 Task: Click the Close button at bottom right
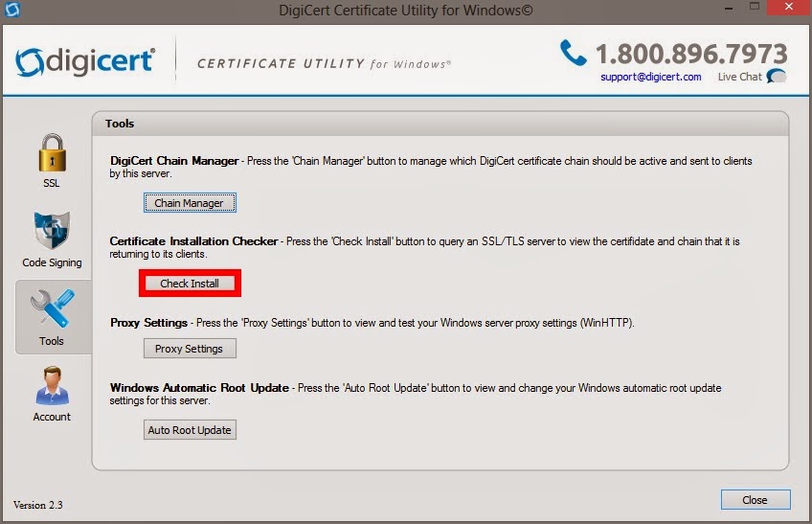click(756, 500)
